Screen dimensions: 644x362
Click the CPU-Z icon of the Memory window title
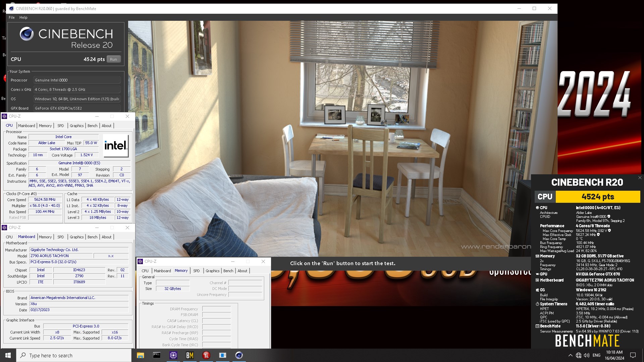[140, 261]
